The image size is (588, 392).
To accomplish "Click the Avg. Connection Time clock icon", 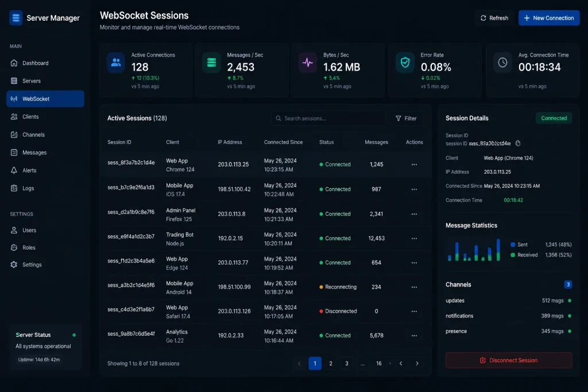I will (502, 63).
